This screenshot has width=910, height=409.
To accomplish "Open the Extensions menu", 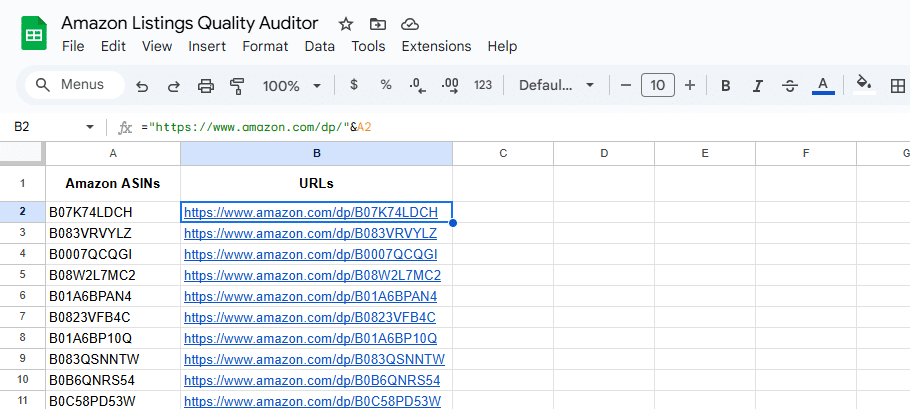I will 436,46.
